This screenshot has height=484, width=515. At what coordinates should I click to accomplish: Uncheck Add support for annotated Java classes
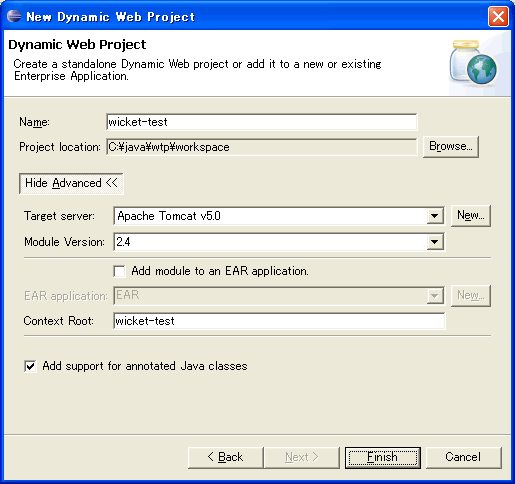click(x=30, y=366)
